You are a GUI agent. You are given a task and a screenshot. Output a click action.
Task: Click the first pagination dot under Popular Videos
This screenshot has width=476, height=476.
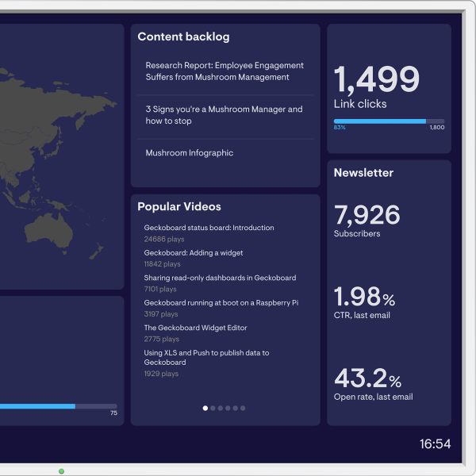tap(205, 408)
